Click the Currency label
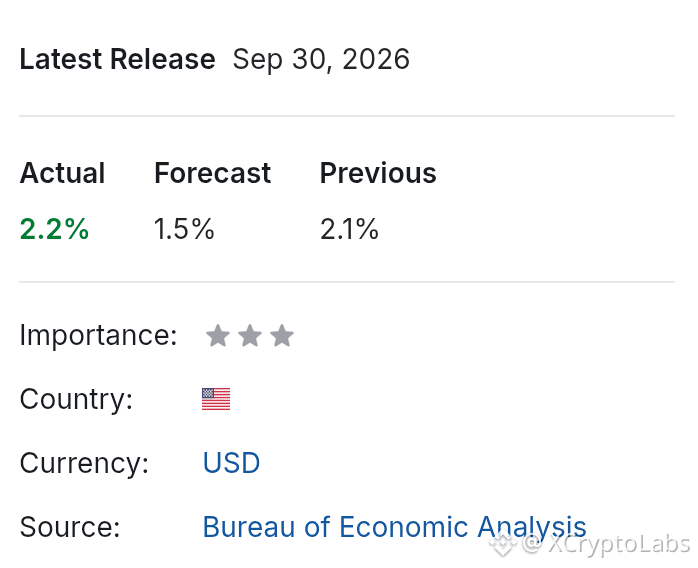The height and width of the screenshot is (568, 698). (x=84, y=463)
